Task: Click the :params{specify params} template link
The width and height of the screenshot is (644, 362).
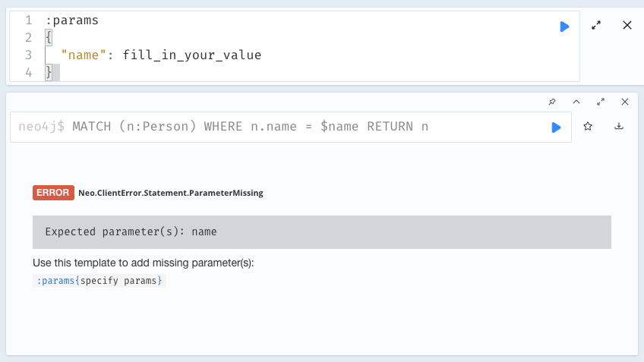Action: (100, 281)
